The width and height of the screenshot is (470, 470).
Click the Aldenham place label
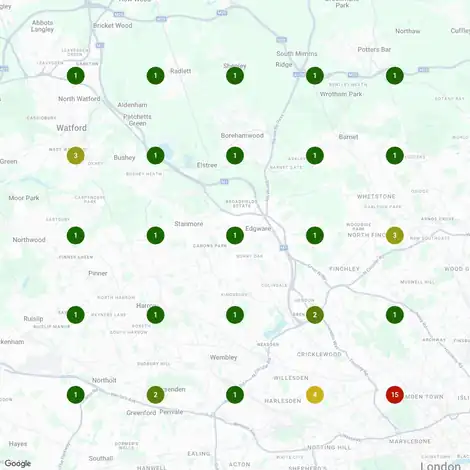pyautogui.click(x=132, y=105)
